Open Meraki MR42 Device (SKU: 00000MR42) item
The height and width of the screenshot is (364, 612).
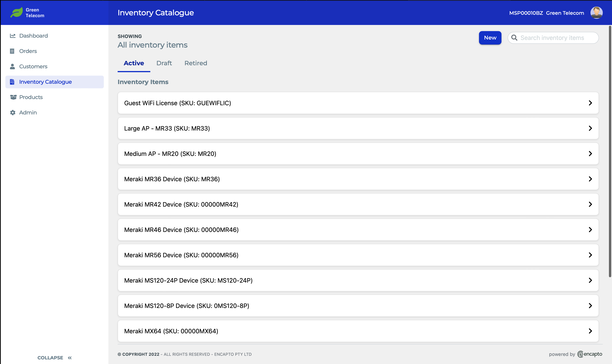pyautogui.click(x=358, y=204)
